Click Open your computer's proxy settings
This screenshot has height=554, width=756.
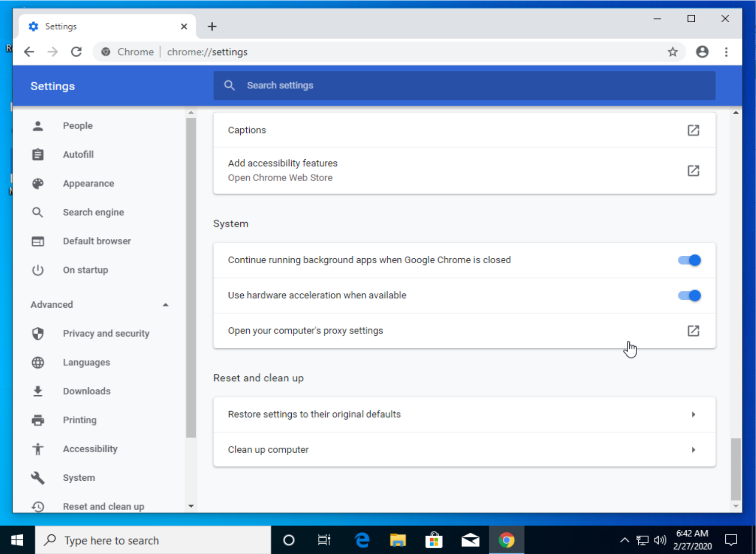tap(464, 331)
